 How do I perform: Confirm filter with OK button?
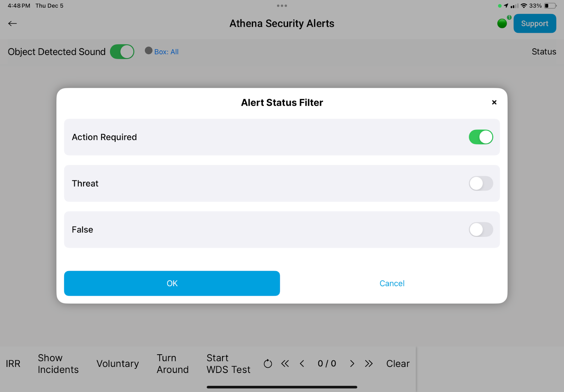[172, 283]
